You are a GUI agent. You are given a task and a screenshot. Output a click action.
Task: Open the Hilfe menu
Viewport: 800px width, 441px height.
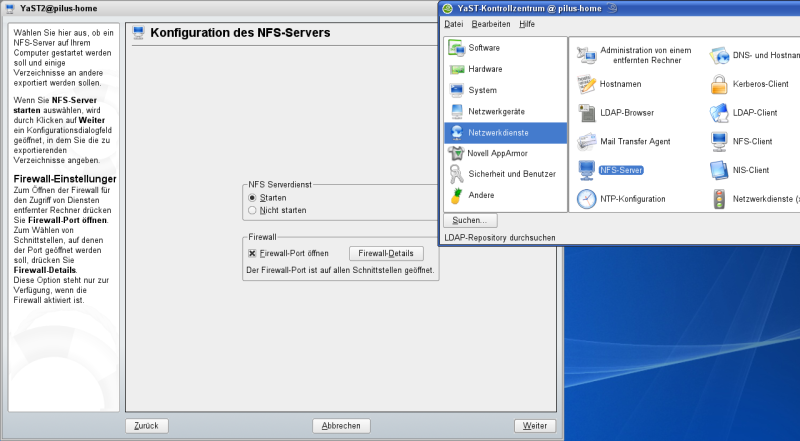pyautogui.click(x=527, y=24)
